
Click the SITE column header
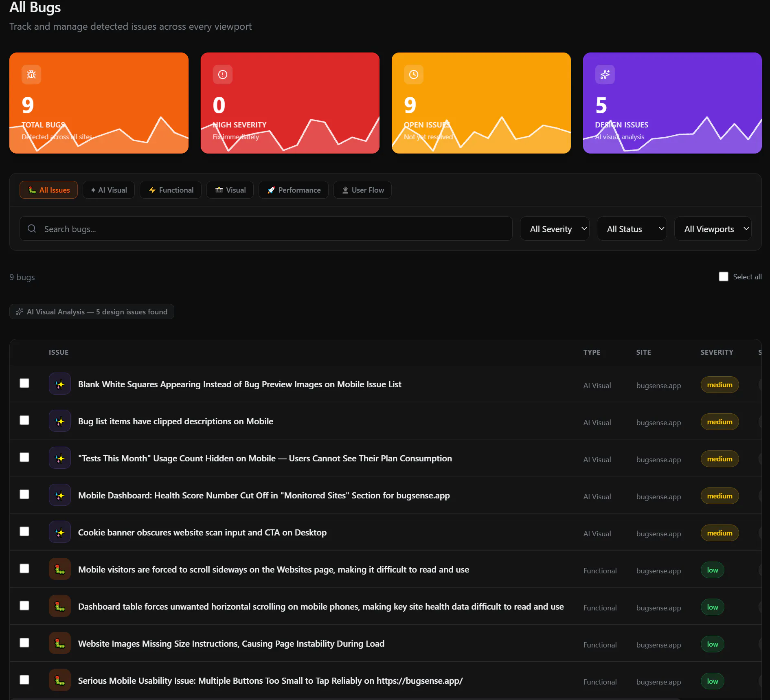click(643, 352)
